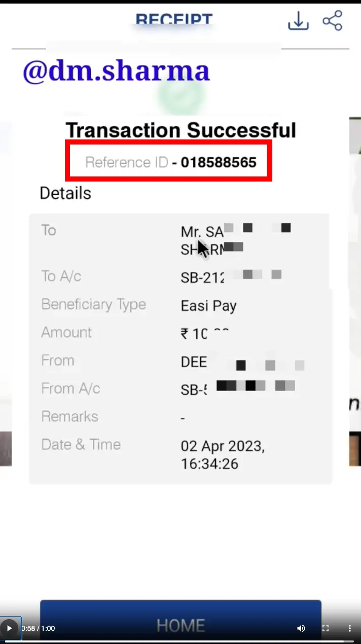The height and width of the screenshot is (644, 361).
Task: Click the Details section heading
Action: [x=65, y=193]
